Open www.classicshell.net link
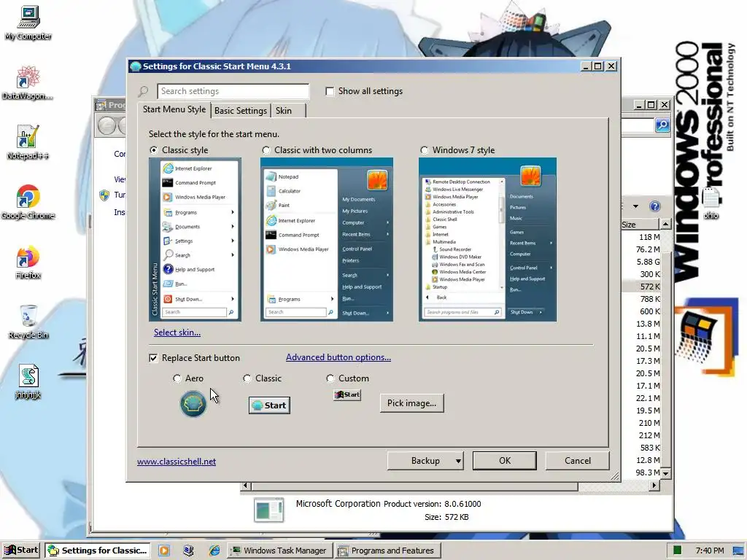 pos(177,462)
